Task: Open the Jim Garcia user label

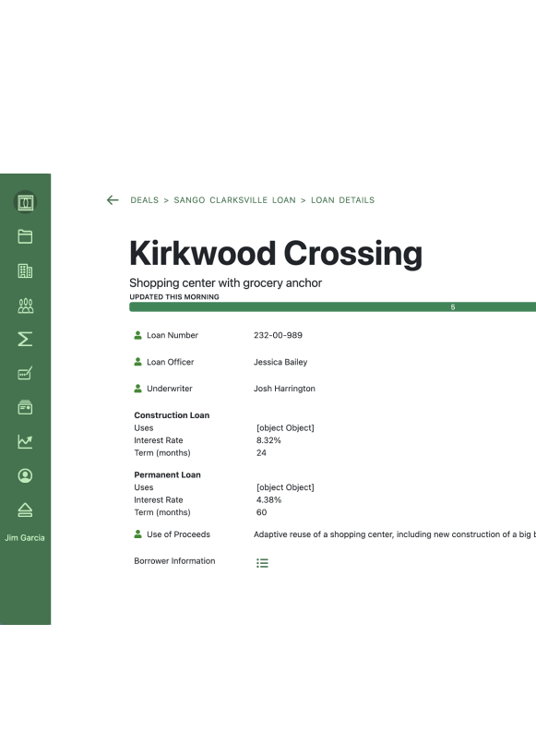Action: (25, 537)
